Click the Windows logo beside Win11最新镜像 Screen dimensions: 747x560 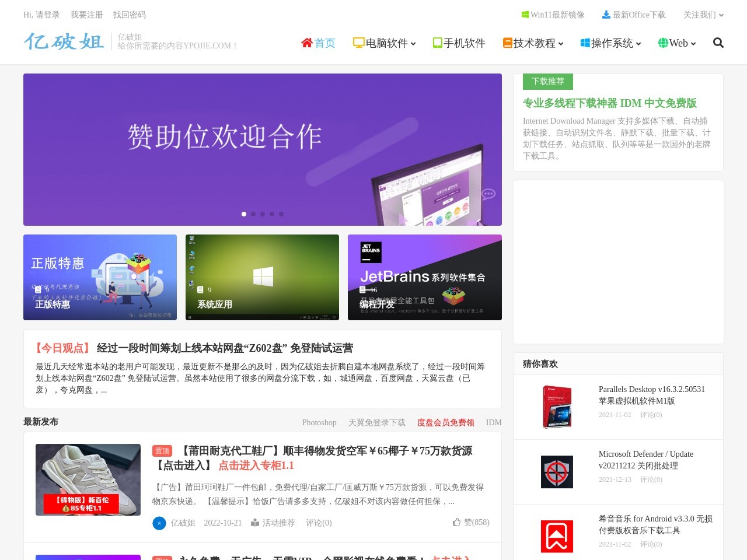coord(525,15)
